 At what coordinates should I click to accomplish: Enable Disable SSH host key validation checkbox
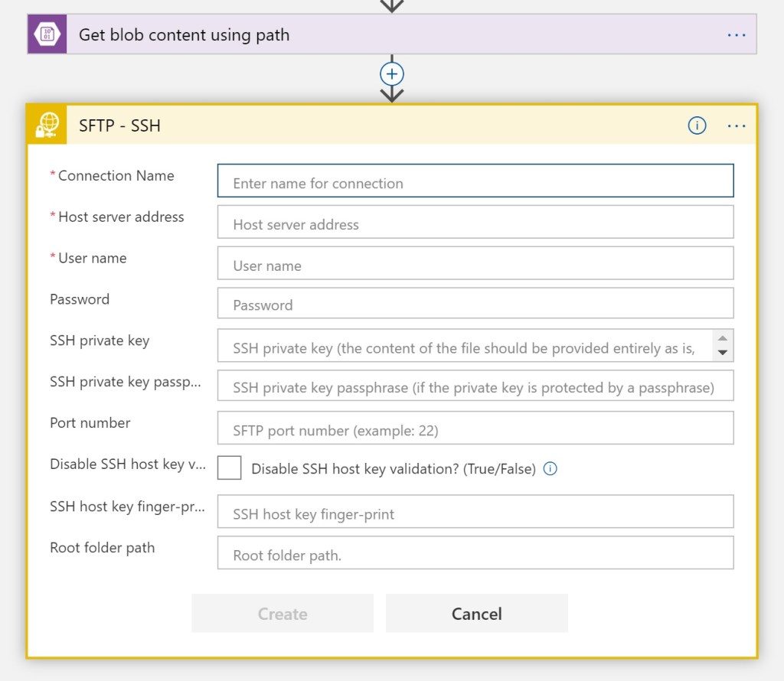[230, 468]
